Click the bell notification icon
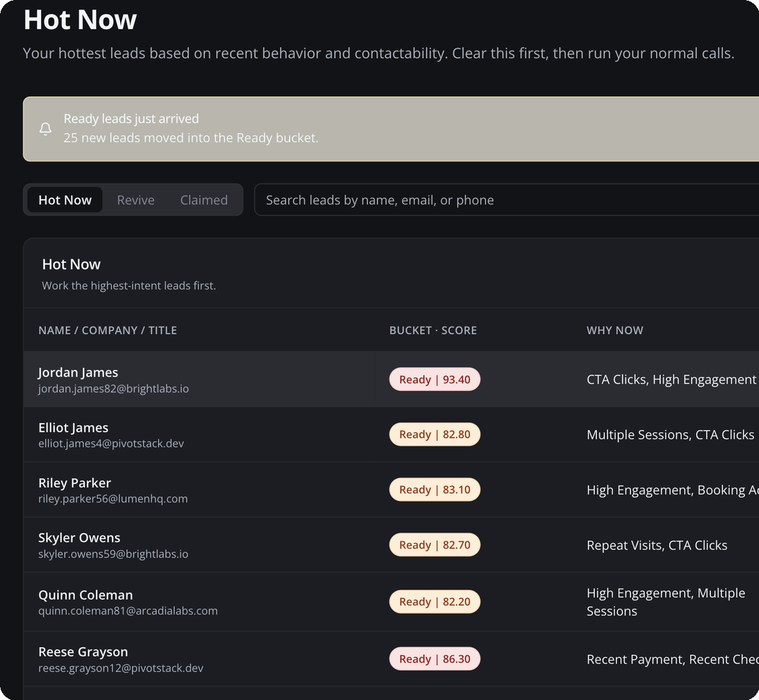759x700 pixels. [x=45, y=129]
